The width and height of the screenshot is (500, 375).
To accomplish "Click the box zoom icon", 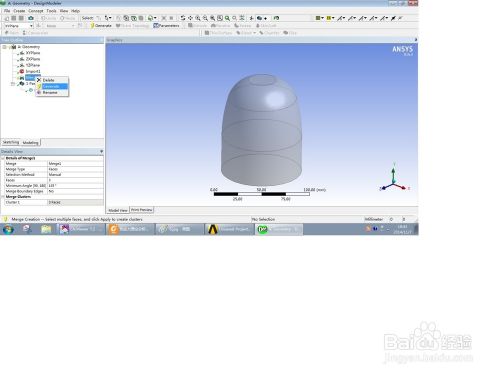I will coord(205,18).
